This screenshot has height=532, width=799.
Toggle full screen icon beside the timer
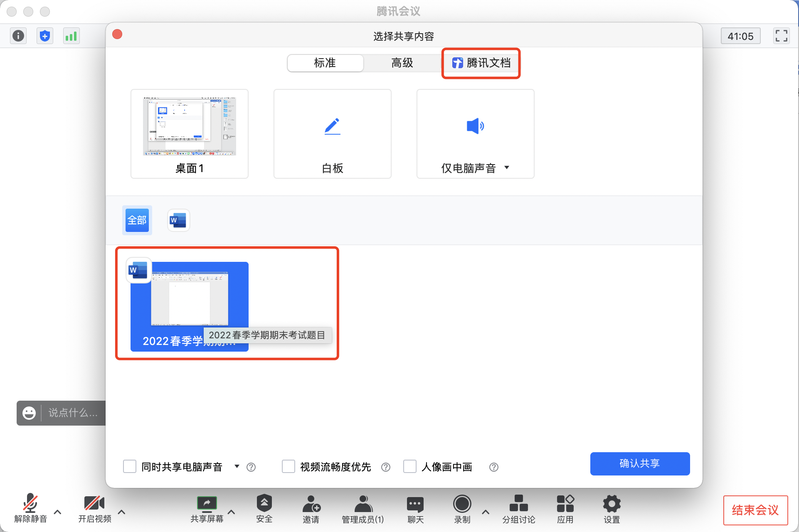pos(781,36)
